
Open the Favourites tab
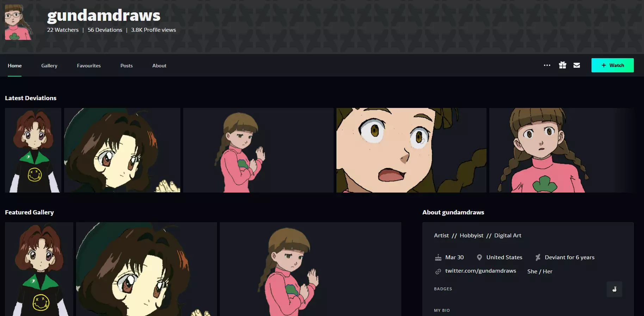(x=89, y=66)
